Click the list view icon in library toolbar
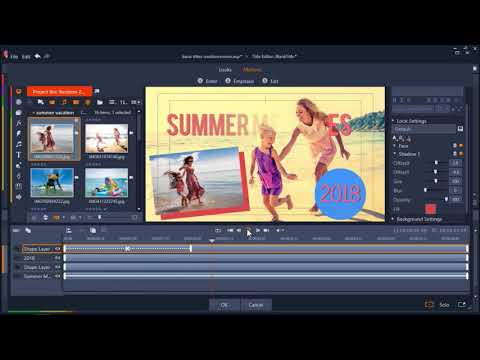Viewport: 480px width, 360px height. click(112, 102)
